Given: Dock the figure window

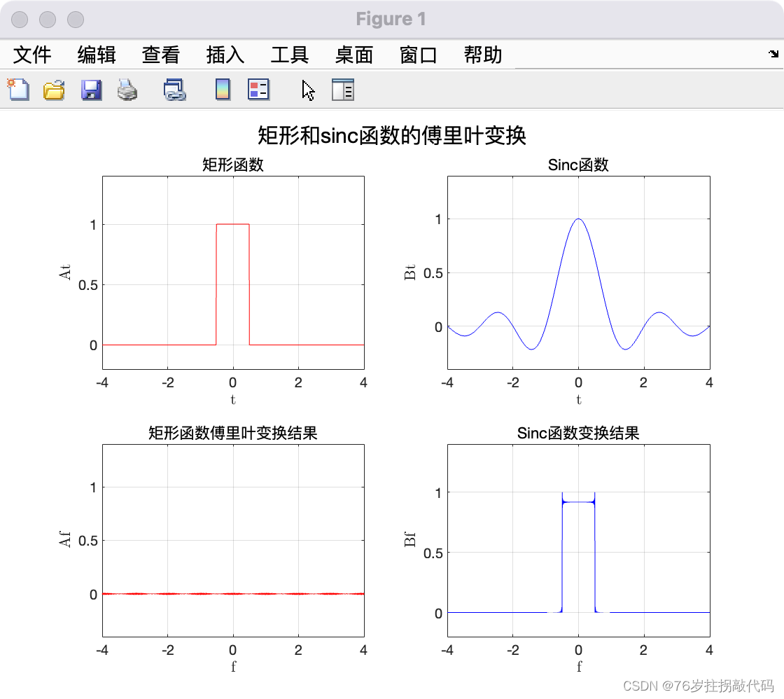Looking at the screenshot, I should [773, 54].
